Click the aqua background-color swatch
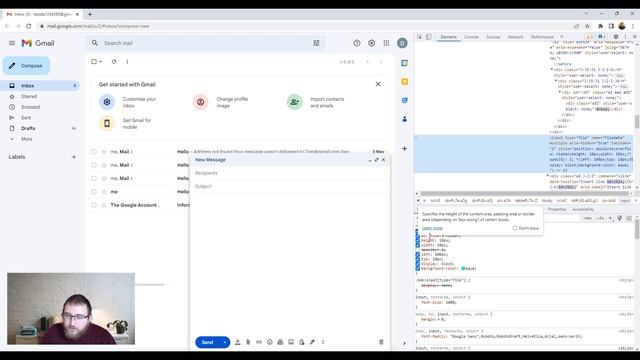This screenshot has width=640, height=360. click(x=463, y=269)
